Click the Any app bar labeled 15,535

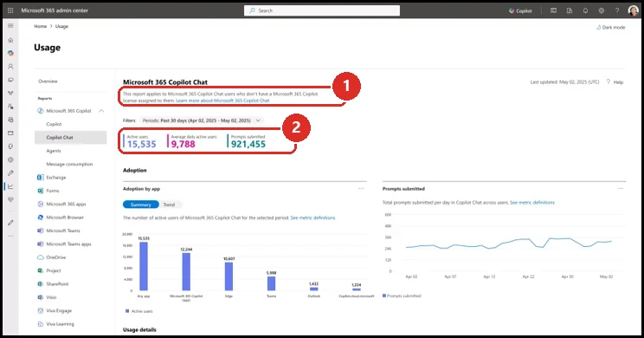click(144, 266)
